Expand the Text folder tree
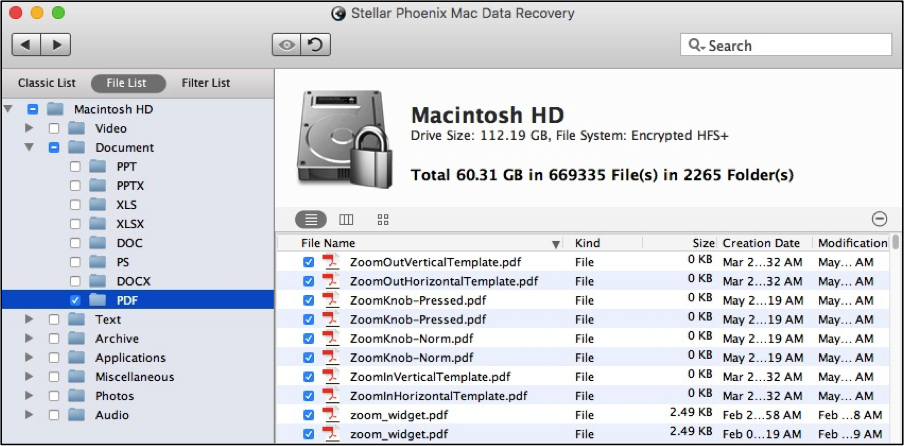This screenshot has width=904, height=446. [x=29, y=319]
